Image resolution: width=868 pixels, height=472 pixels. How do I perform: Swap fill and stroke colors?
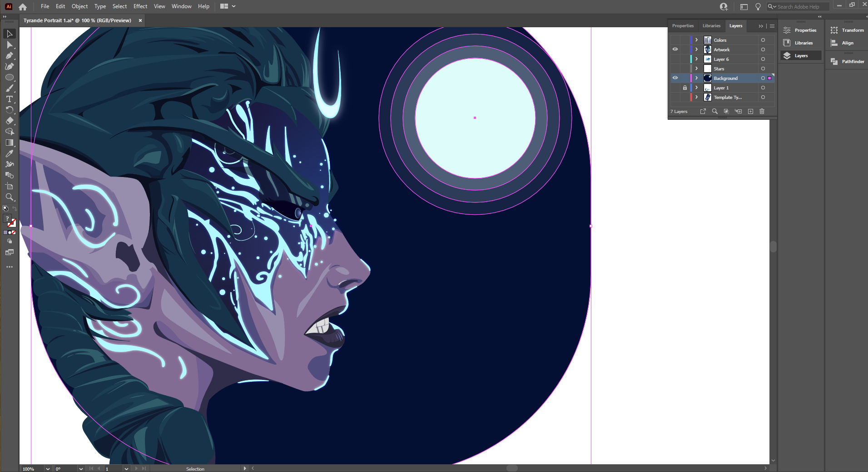[14, 208]
